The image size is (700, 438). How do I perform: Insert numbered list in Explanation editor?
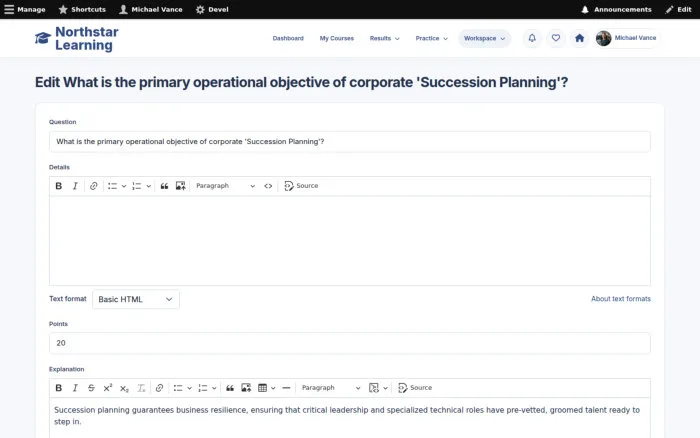(x=202, y=388)
